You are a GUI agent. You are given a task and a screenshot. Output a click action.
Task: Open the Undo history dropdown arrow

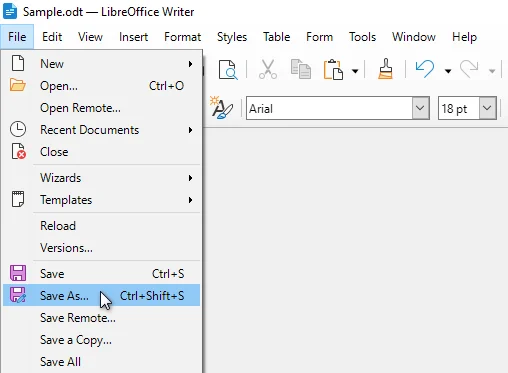tap(448, 71)
